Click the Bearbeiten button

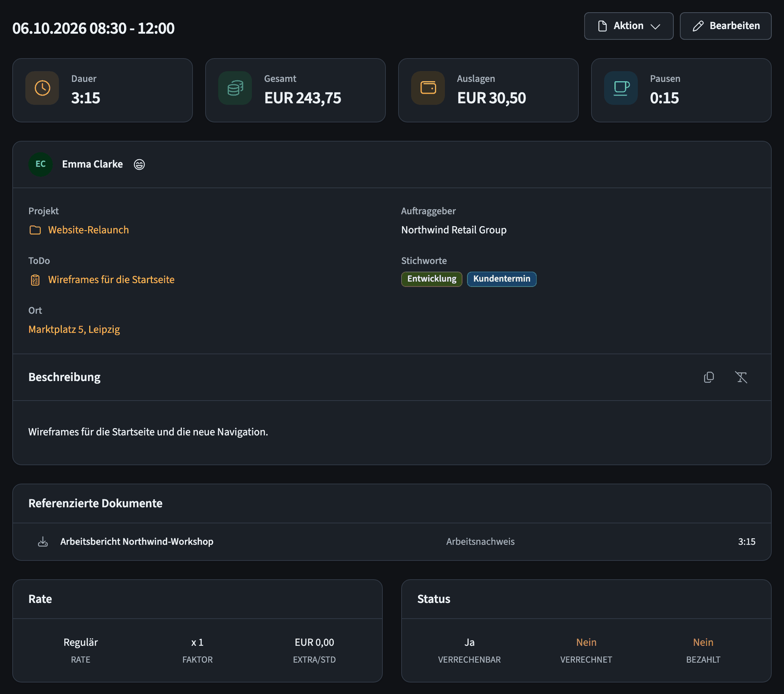[x=726, y=26]
